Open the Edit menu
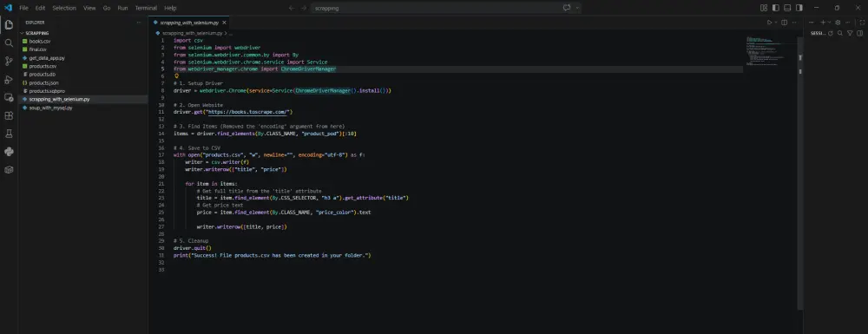Image resolution: width=868 pixels, height=334 pixels. point(41,8)
